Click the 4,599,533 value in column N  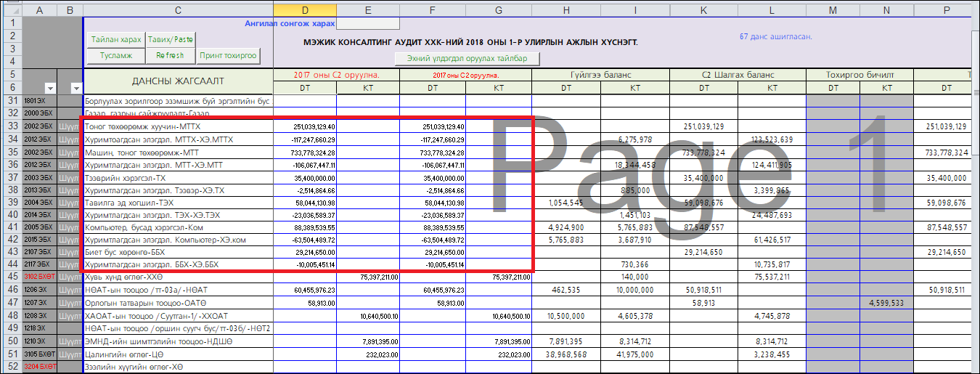886,301
